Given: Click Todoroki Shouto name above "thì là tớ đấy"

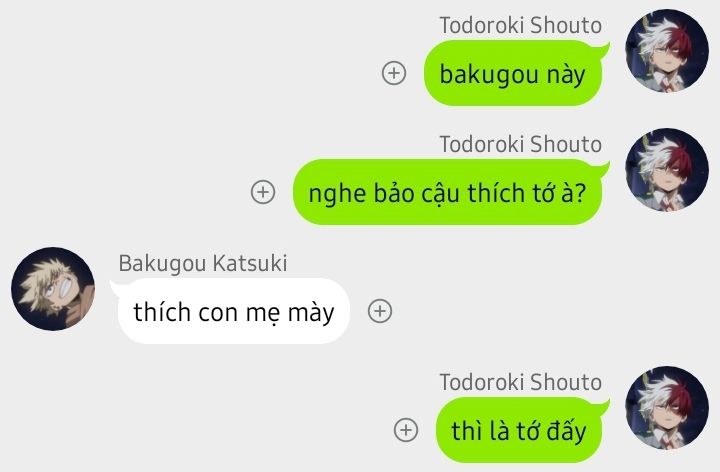Looking at the screenshot, I should pos(521,382).
